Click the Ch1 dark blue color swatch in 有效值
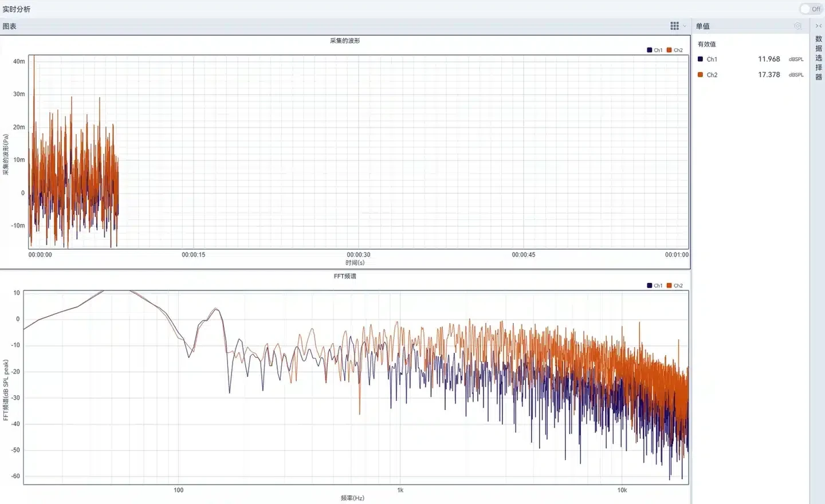825x504 pixels. (700, 59)
